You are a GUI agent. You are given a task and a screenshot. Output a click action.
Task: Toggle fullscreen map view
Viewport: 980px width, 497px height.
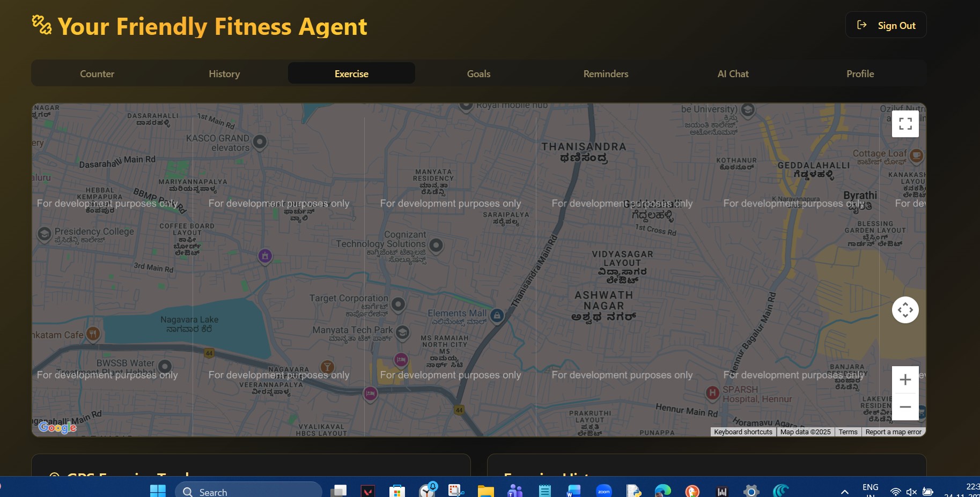(905, 124)
